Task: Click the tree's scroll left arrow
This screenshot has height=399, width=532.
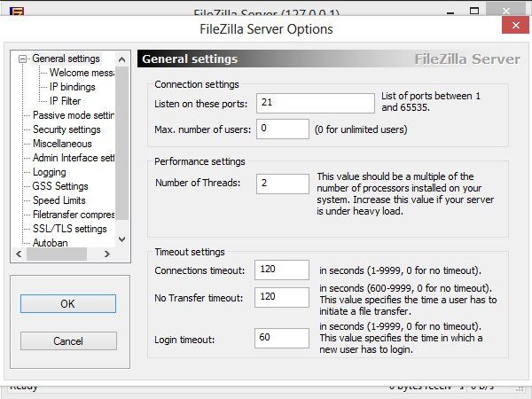Action: (19, 254)
